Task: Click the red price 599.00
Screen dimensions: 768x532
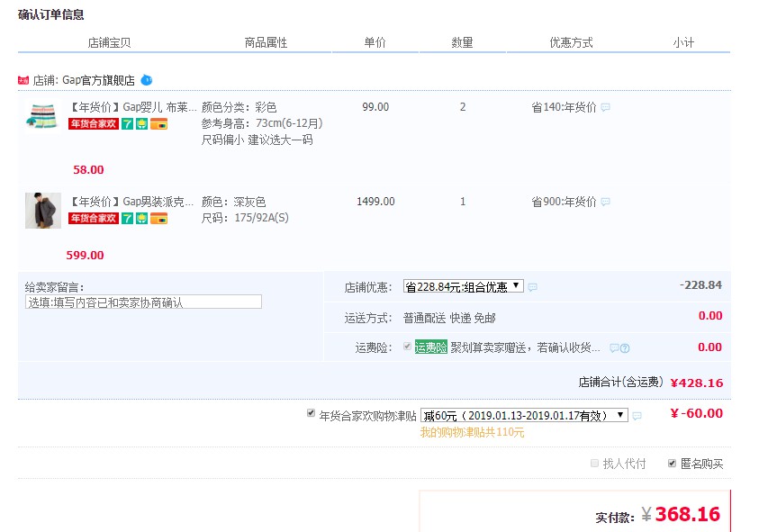Action: pyautogui.click(x=86, y=256)
